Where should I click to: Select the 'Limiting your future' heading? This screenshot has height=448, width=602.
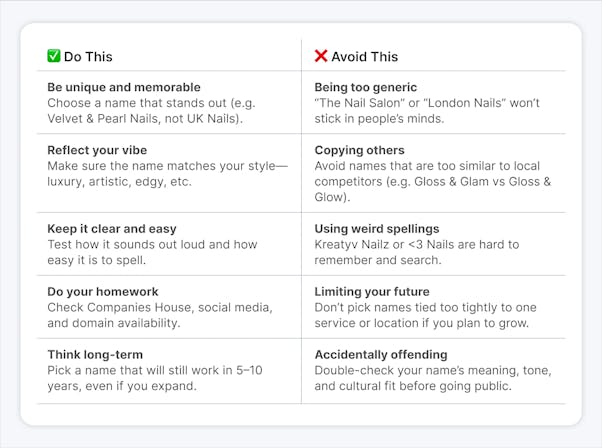pos(372,292)
